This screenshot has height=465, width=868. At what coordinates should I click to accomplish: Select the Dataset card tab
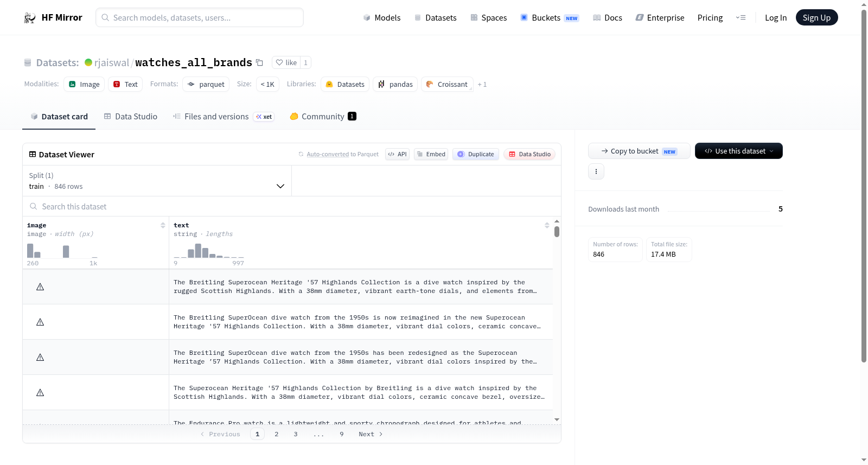59,117
